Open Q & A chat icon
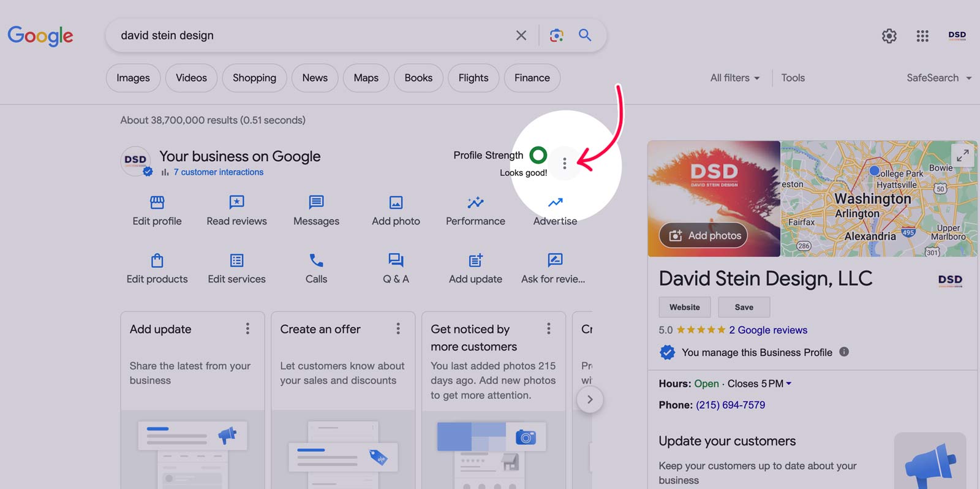This screenshot has width=980, height=489. 396,260
